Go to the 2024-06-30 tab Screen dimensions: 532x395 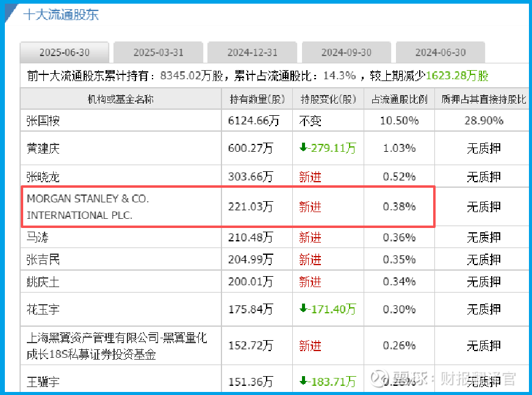(x=440, y=52)
